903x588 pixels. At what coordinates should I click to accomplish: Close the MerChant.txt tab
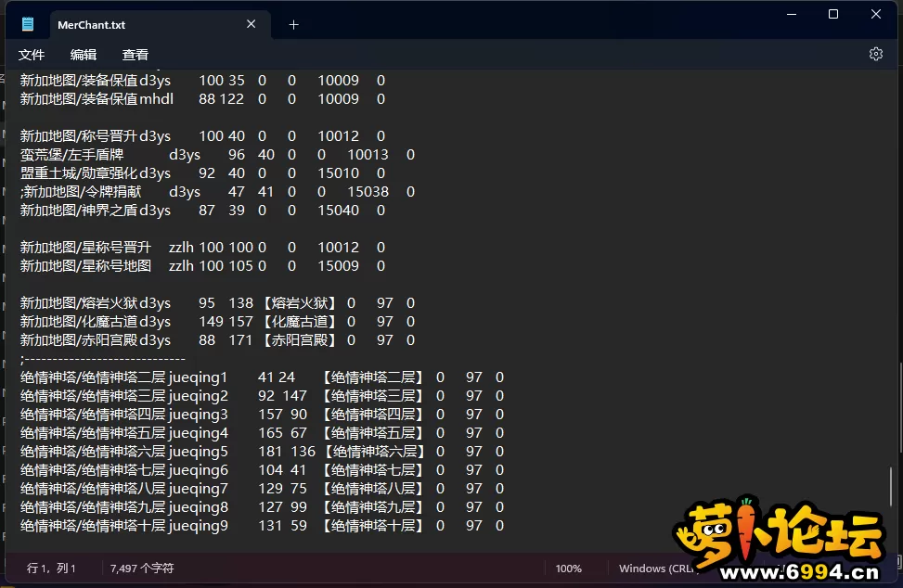tap(252, 24)
